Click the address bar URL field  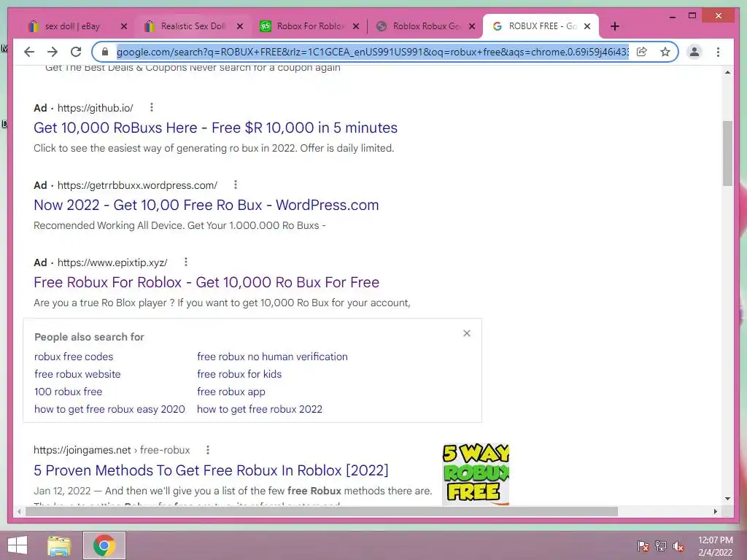[x=373, y=52]
